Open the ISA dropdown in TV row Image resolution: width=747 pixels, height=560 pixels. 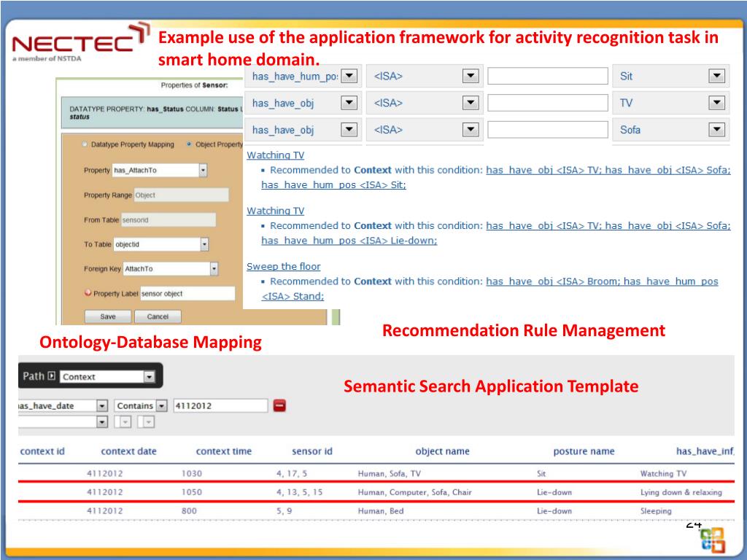(471, 103)
